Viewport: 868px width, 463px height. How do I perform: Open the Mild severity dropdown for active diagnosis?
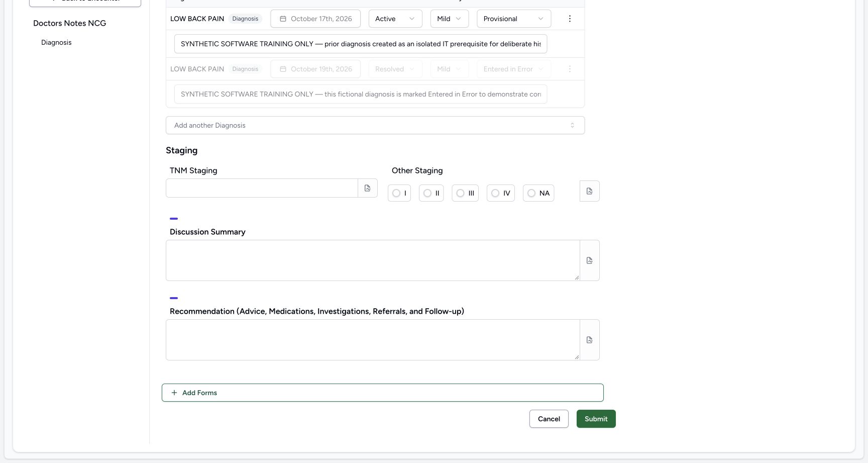[450, 19]
